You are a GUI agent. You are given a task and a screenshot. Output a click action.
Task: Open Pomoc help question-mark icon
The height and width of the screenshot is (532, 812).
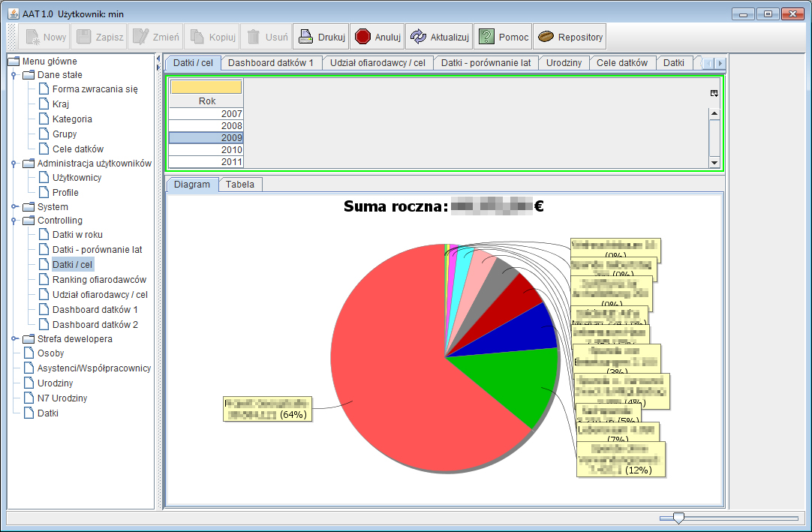click(x=486, y=37)
